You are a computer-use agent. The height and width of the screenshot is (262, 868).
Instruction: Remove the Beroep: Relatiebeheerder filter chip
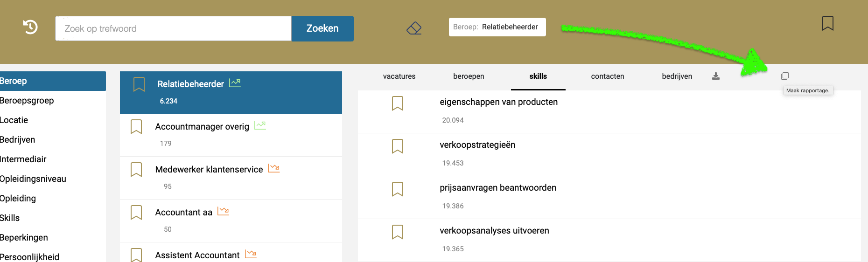[x=497, y=27]
